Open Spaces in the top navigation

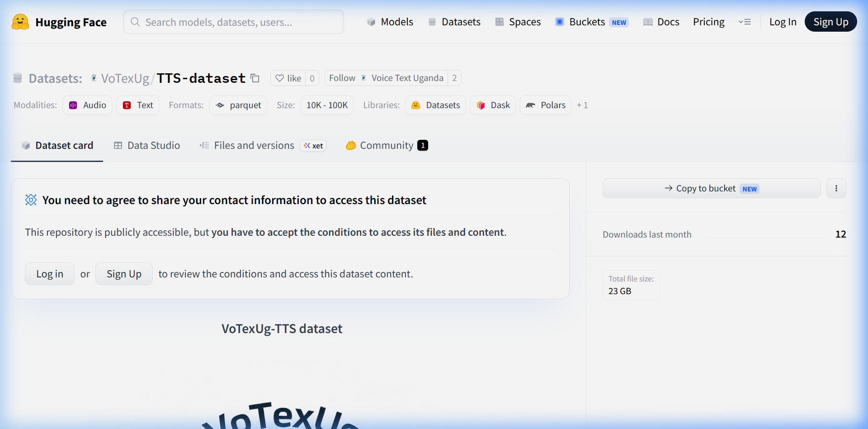tap(518, 22)
